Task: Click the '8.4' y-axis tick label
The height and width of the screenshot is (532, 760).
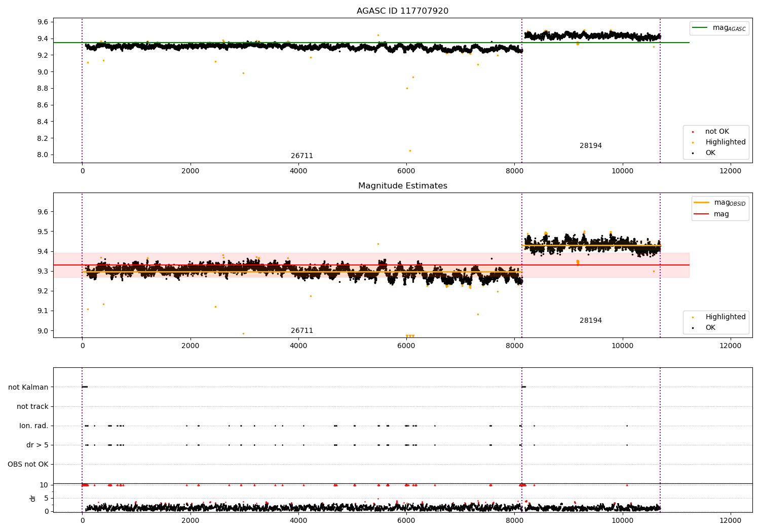Action: tap(43, 122)
